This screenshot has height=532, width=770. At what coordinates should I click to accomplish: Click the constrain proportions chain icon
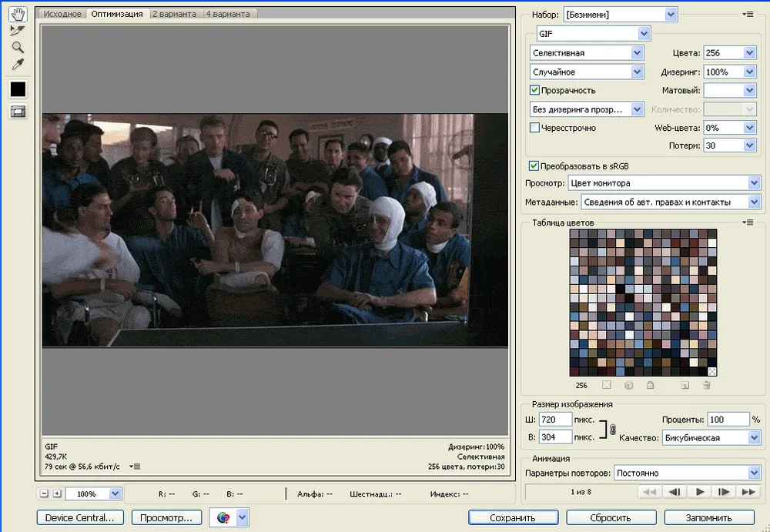tap(613, 429)
